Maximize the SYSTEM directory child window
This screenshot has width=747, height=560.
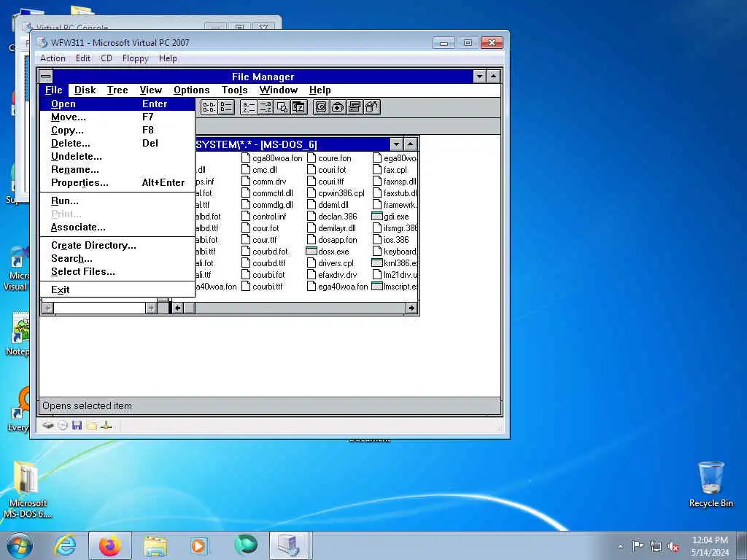pos(410,144)
